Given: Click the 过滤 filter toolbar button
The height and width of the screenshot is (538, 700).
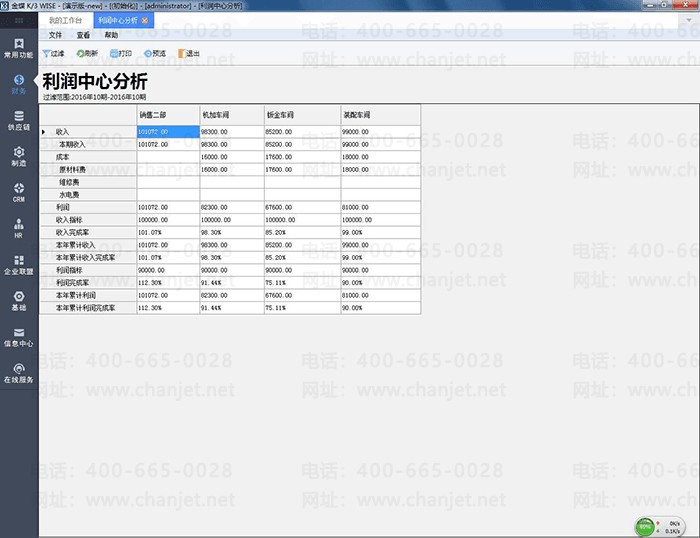Looking at the screenshot, I should 54,53.
